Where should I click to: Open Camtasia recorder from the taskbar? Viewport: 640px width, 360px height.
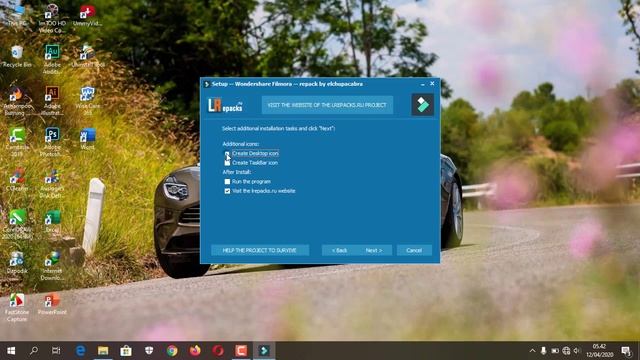coord(241,351)
